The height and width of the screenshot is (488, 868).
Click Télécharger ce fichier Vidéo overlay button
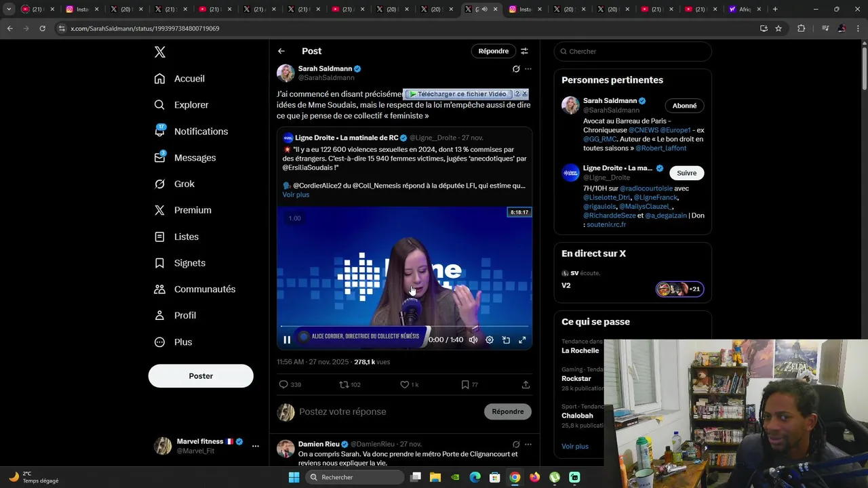click(x=458, y=94)
